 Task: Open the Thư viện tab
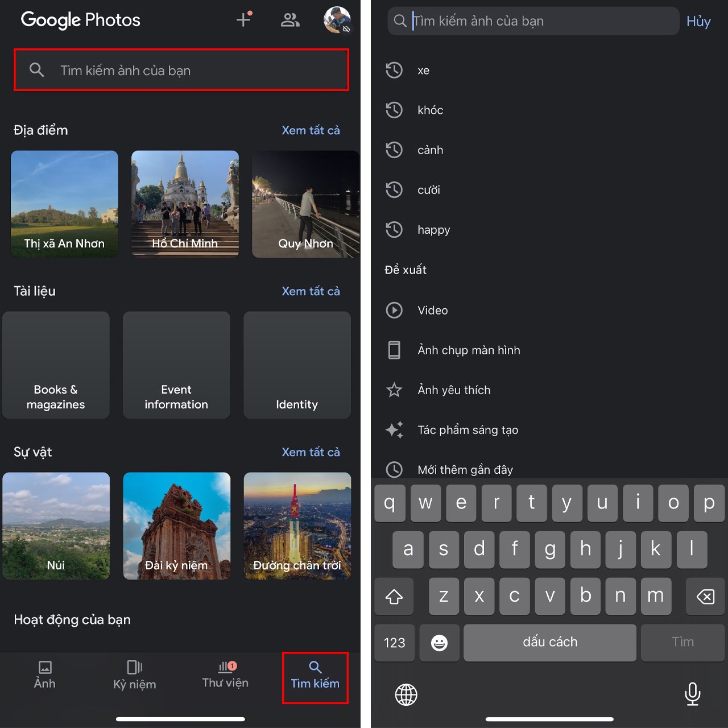(x=225, y=677)
